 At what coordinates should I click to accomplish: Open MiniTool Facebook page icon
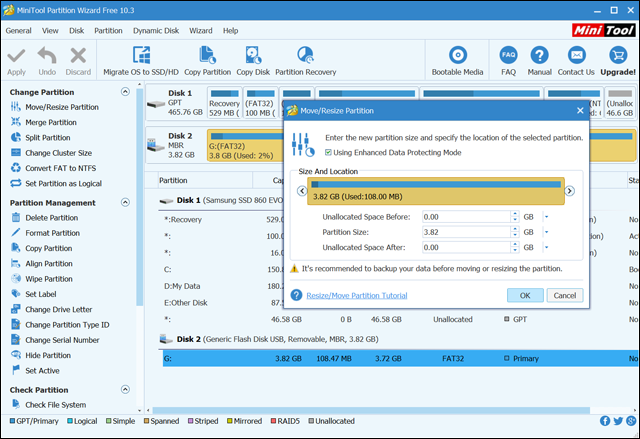(x=605, y=421)
